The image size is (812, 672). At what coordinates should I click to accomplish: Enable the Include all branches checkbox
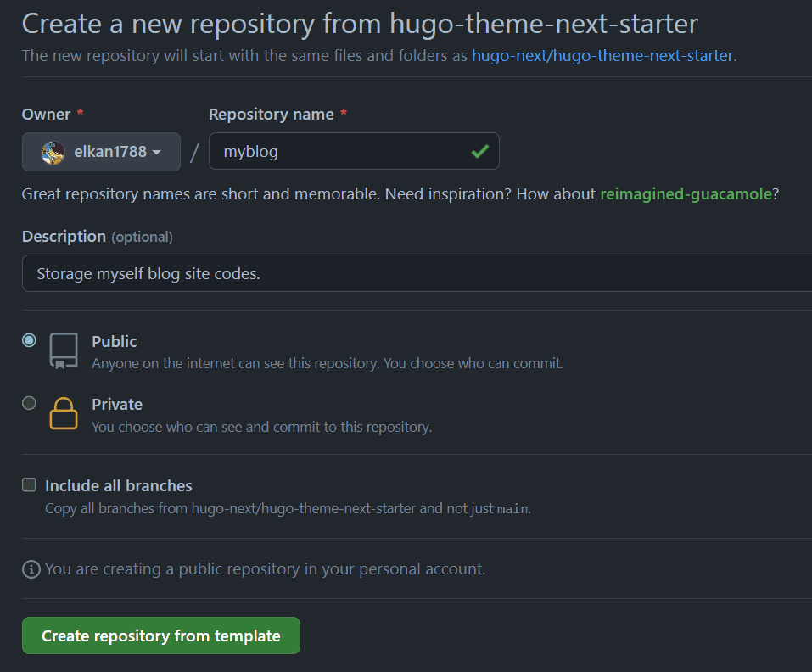28,484
